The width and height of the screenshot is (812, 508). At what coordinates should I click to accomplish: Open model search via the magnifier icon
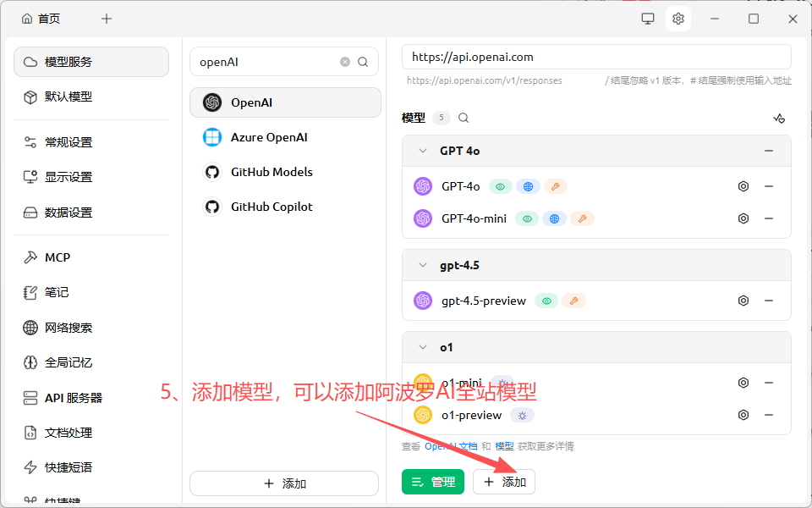click(x=463, y=118)
